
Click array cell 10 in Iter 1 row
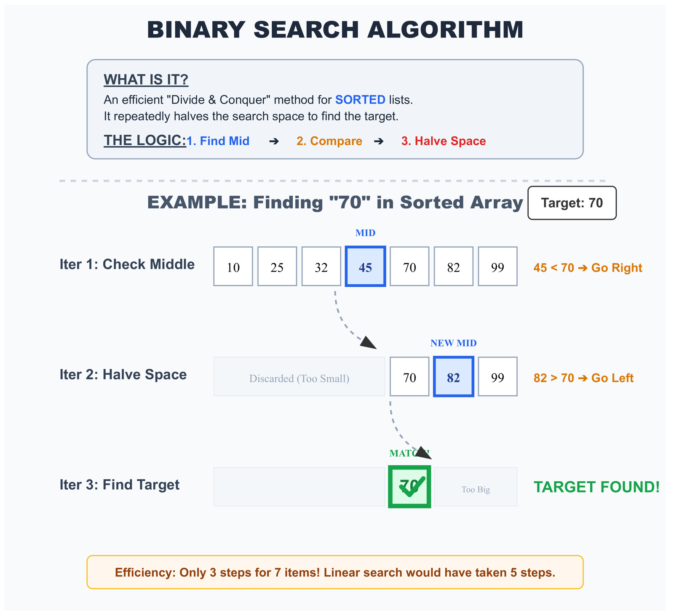(233, 267)
